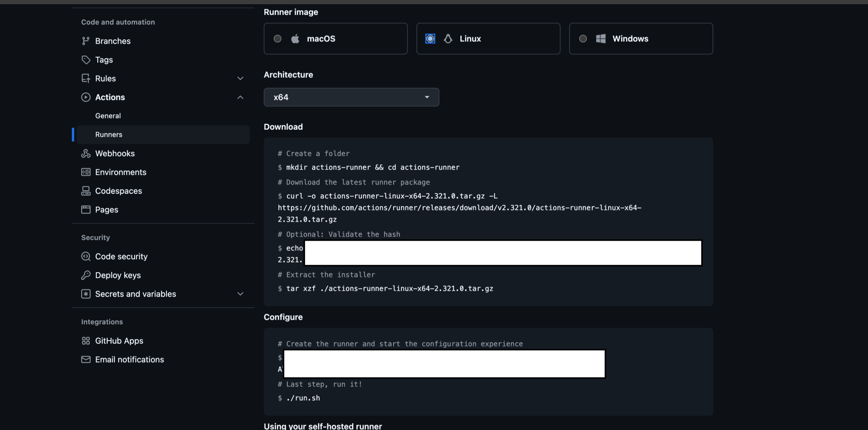Select the Windows runner image radio

click(583, 38)
